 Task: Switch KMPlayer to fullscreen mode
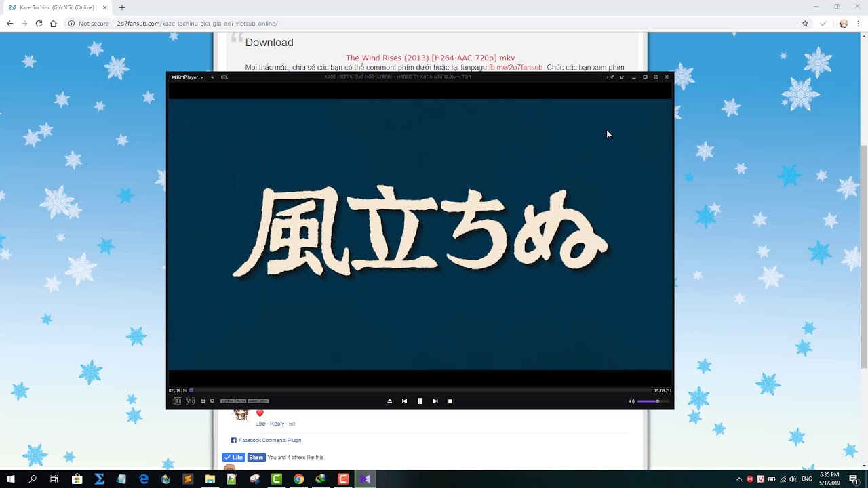point(656,77)
